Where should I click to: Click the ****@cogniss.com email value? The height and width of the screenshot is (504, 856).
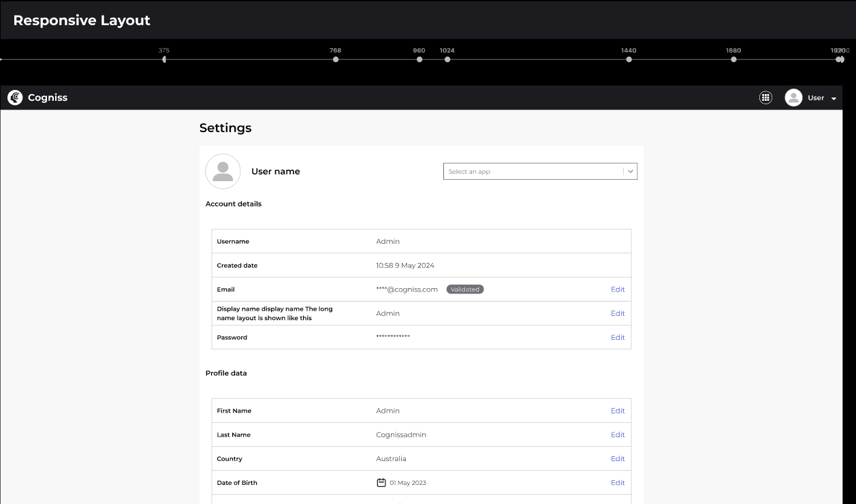[x=407, y=289]
